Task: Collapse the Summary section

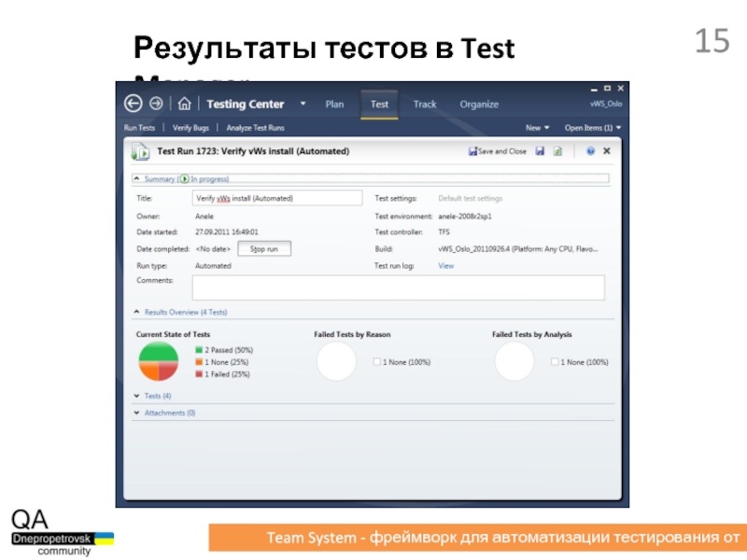Action: tap(136, 178)
